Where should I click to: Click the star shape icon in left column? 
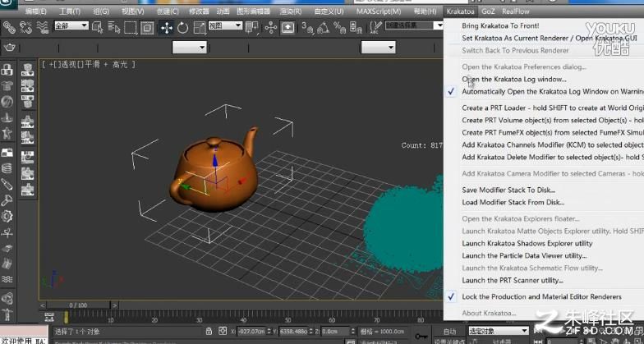click(7, 133)
